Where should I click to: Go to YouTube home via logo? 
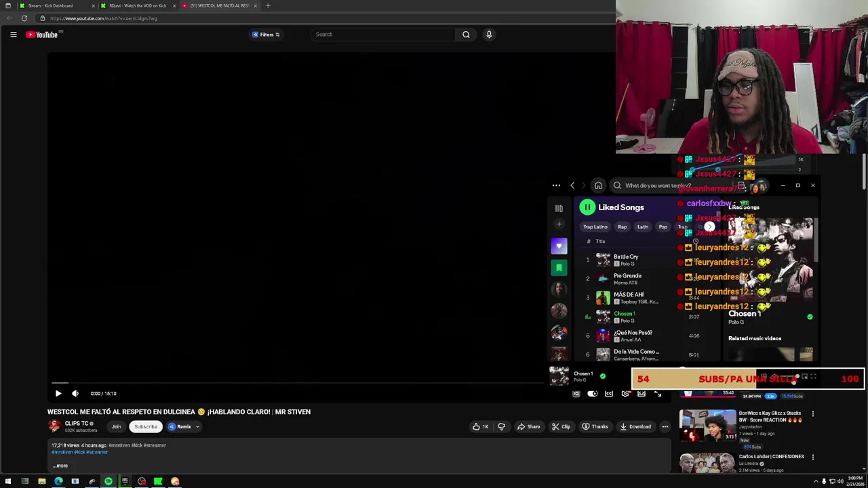(42, 35)
